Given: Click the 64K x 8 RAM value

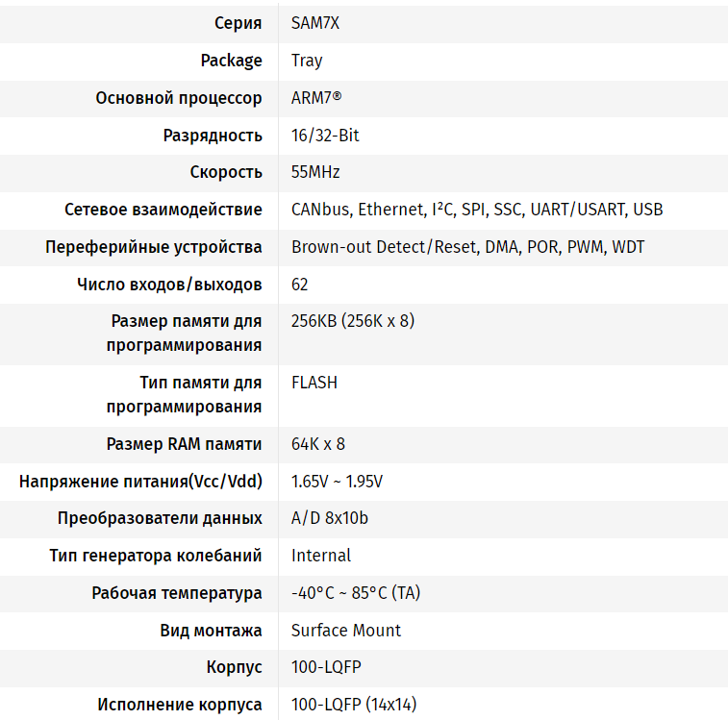Looking at the screenshot, I should (318, 444).
